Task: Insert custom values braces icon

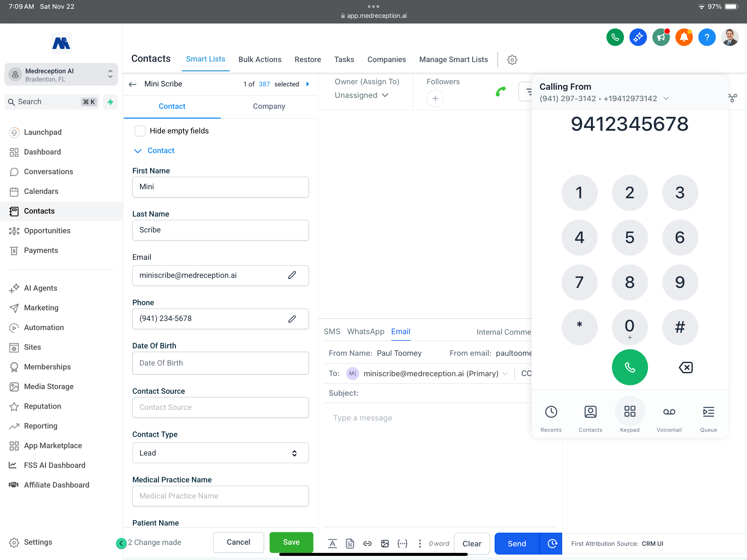Action: pos(402,543)
